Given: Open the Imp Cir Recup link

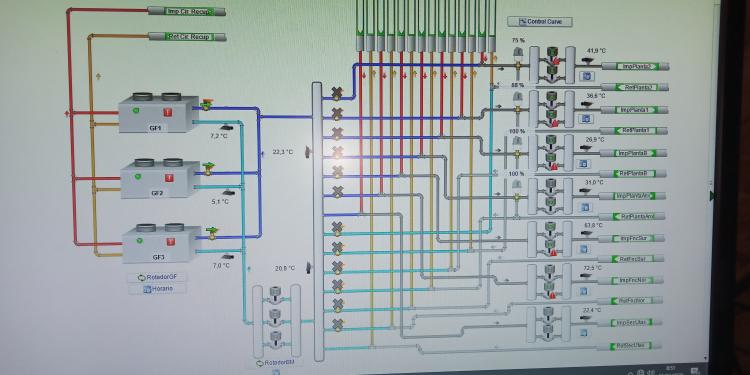Looking at the screenshot, I should [x=187, y=11].
